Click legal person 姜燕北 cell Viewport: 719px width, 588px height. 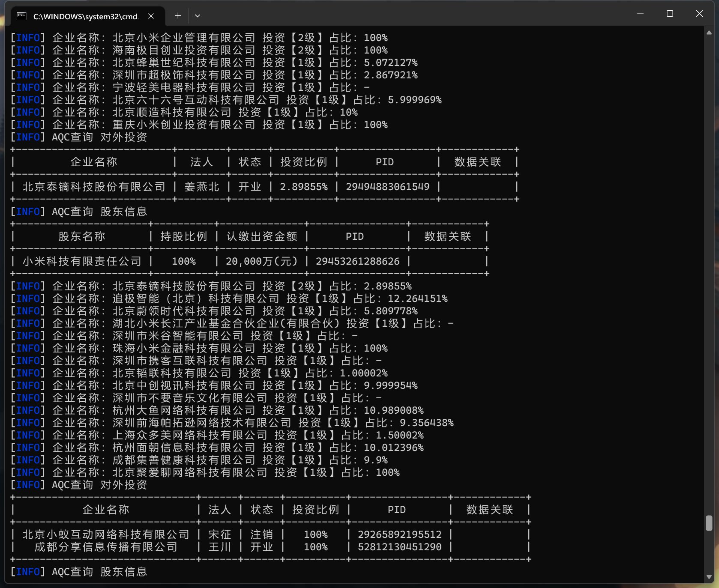(201, 187)
